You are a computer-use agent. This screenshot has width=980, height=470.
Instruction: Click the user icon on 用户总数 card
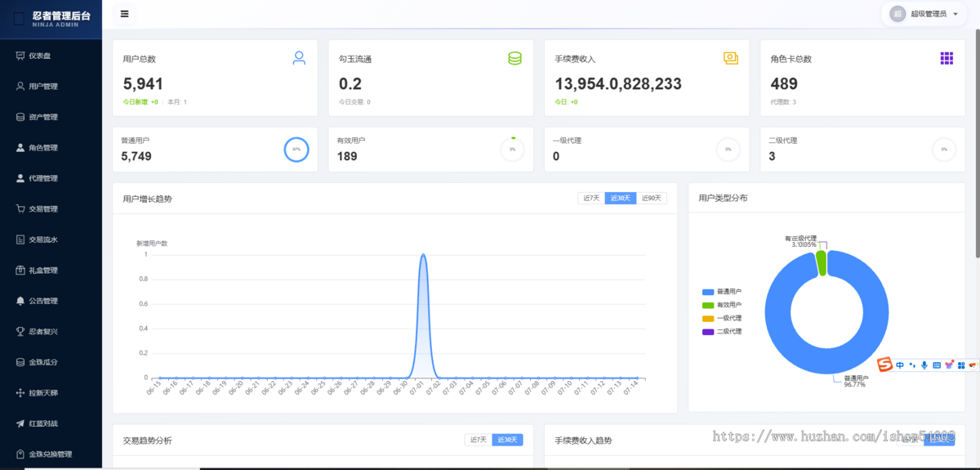click(x=299, y=58)
